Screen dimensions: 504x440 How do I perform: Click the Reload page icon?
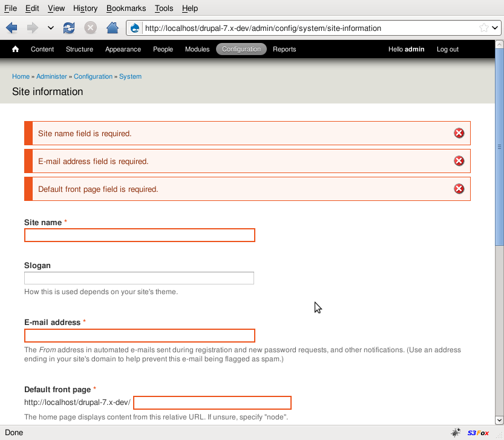point(69,28)
